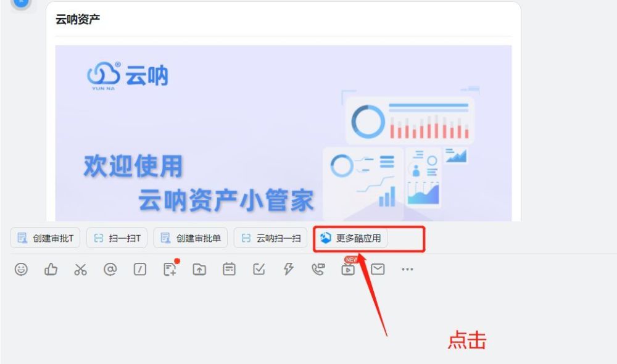
Task: Click the checkbox task icon
Action: coord(259,270)
